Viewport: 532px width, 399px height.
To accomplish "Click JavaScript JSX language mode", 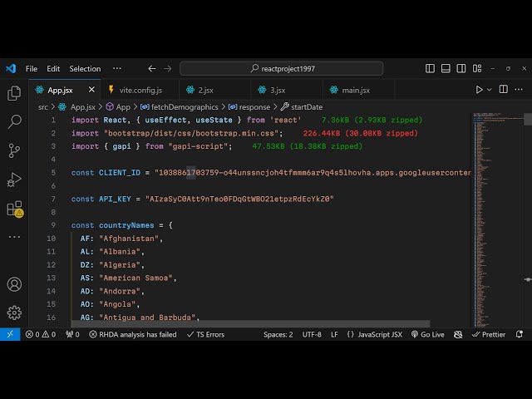I will tap(374, 334).
